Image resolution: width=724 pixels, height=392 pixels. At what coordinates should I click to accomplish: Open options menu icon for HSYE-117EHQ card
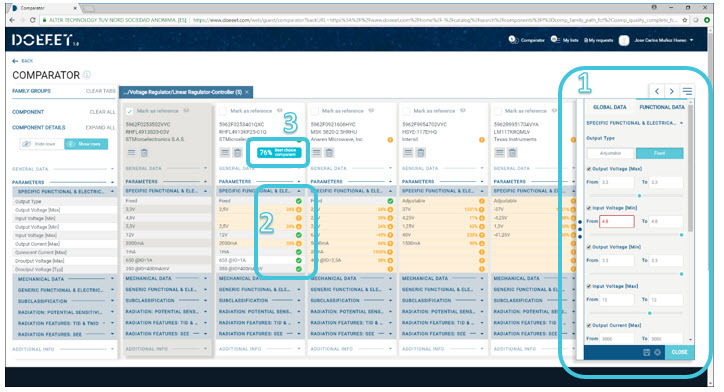pos(408,152)
